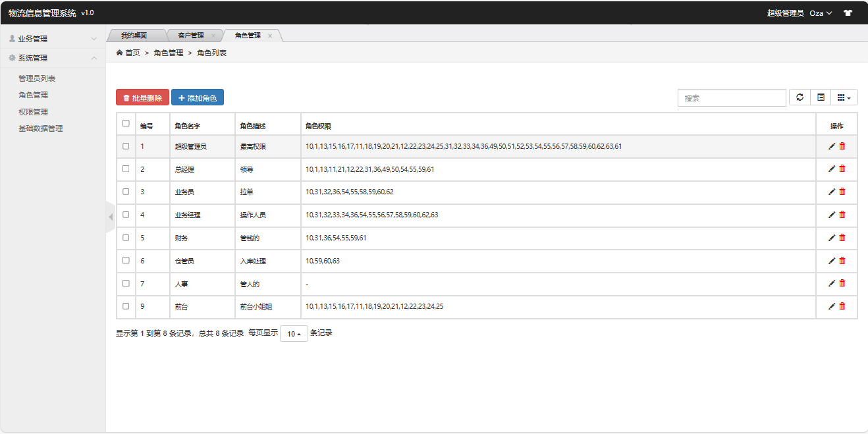The image size is (868, 434).
Task: Edit the 总经理 role with pencil icon
Action: coord(832,169)
